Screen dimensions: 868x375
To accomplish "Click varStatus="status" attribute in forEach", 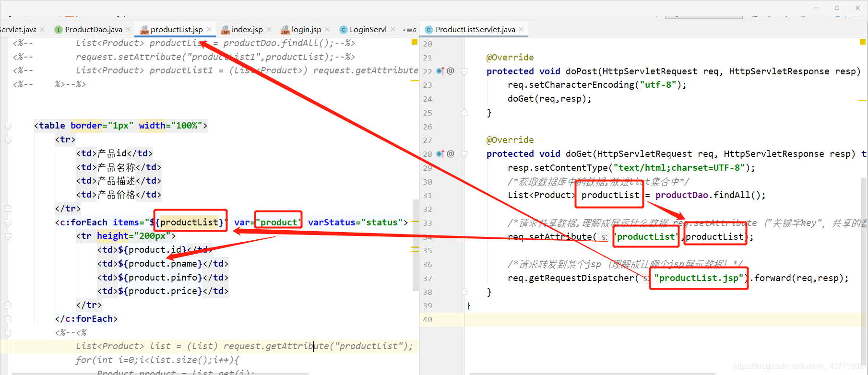I will [x=355, y=223].
